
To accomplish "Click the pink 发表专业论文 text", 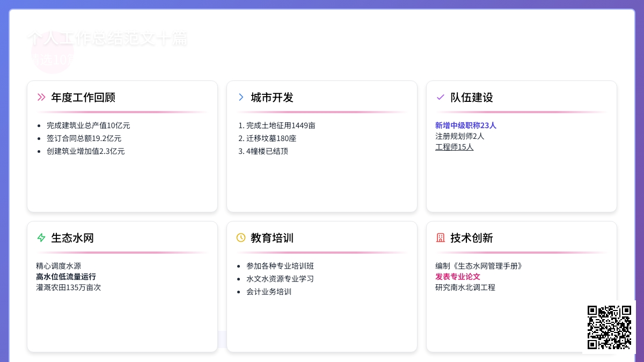I will coord(457,277).
